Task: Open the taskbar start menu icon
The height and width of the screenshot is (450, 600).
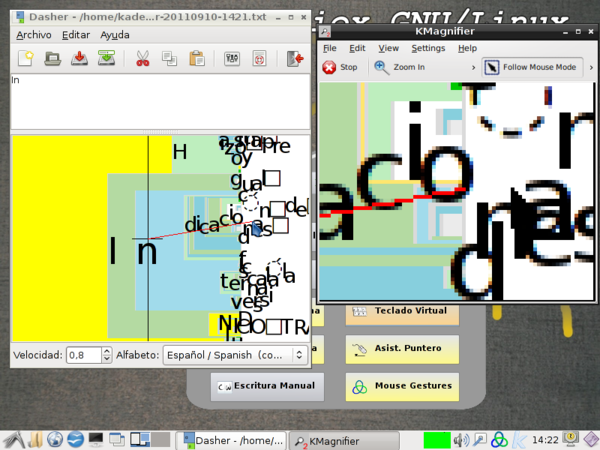Action: pyautogui.click(x=15, y=440)
